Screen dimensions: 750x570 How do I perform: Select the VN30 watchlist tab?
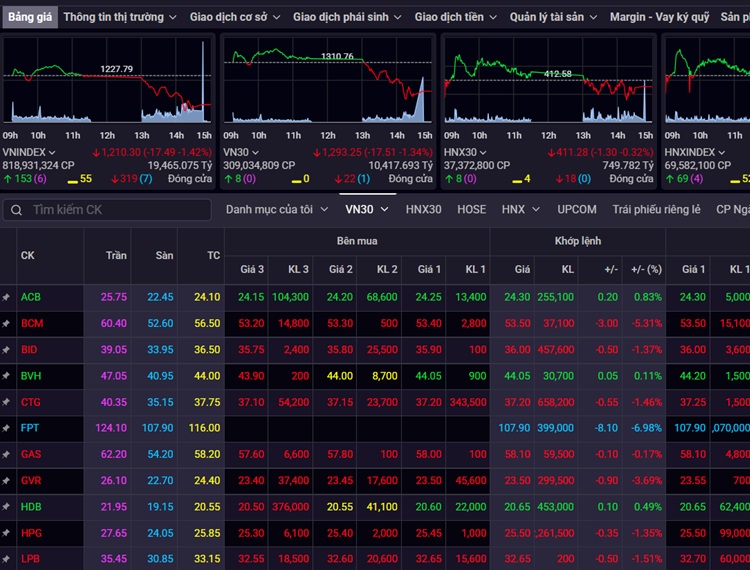click(366, 209)
